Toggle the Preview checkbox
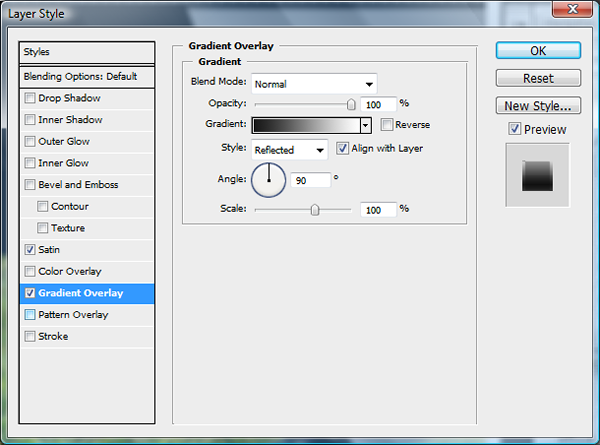600x445 pixels. pos(514,129)
